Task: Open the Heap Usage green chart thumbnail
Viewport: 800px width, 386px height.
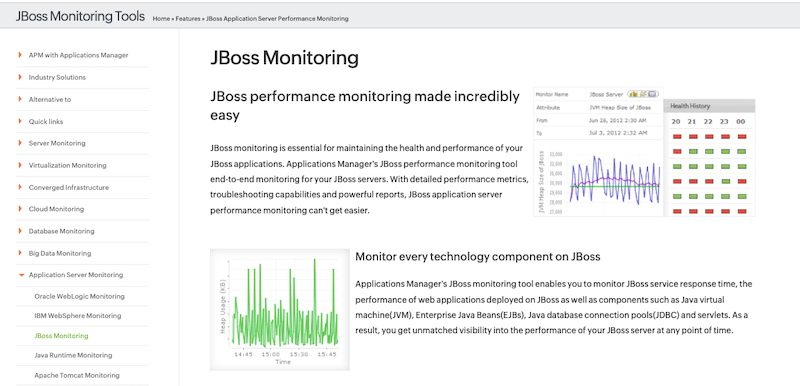Action: point(280,310)
